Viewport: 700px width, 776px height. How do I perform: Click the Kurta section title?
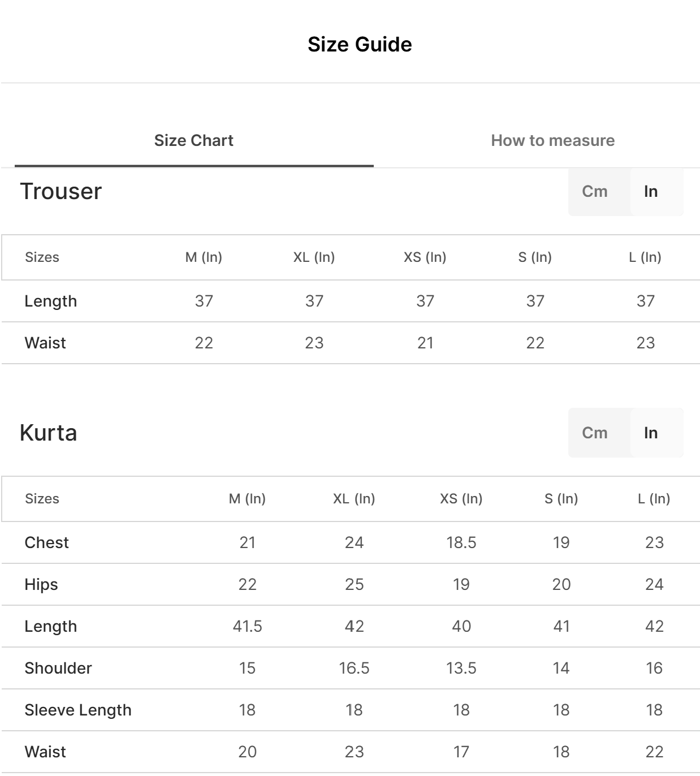point(49,433)
